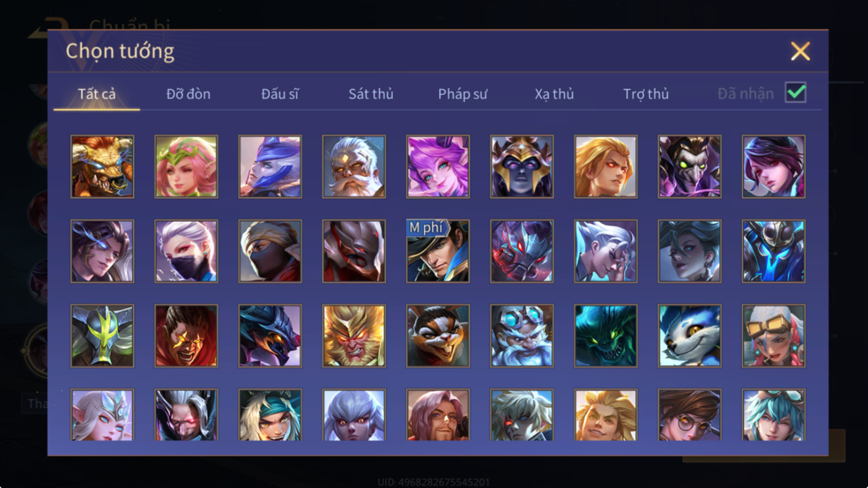Choose the plague mask hero with green eyes
Screen dimensions: 868x488
coord(689,167)
